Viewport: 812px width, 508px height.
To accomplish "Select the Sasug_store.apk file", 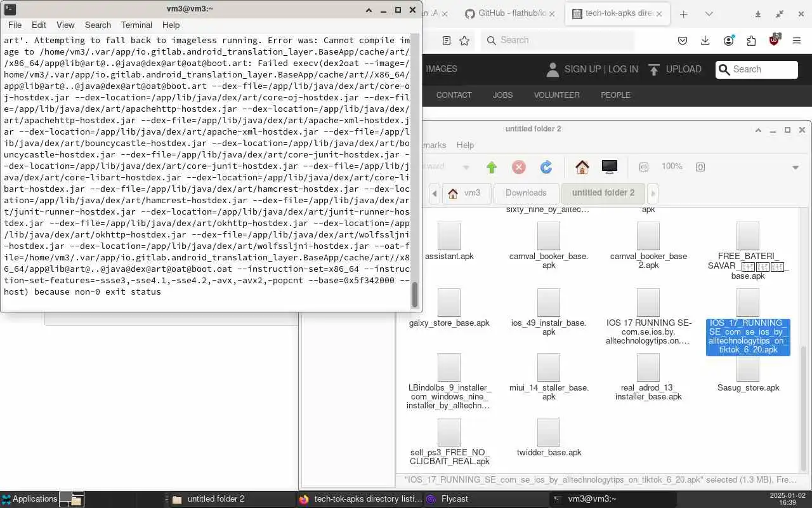I will pyautogui.click(x=748, y=374).
